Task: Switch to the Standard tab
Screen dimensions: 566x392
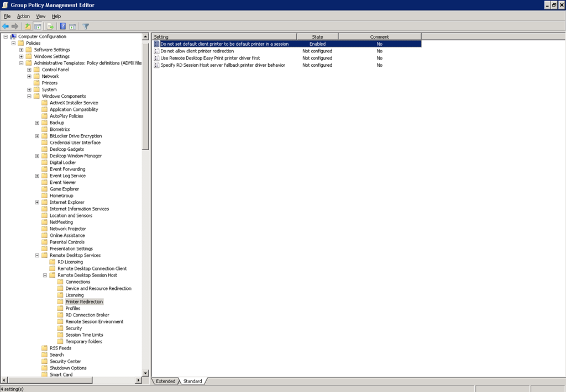Action: (193, 381)
